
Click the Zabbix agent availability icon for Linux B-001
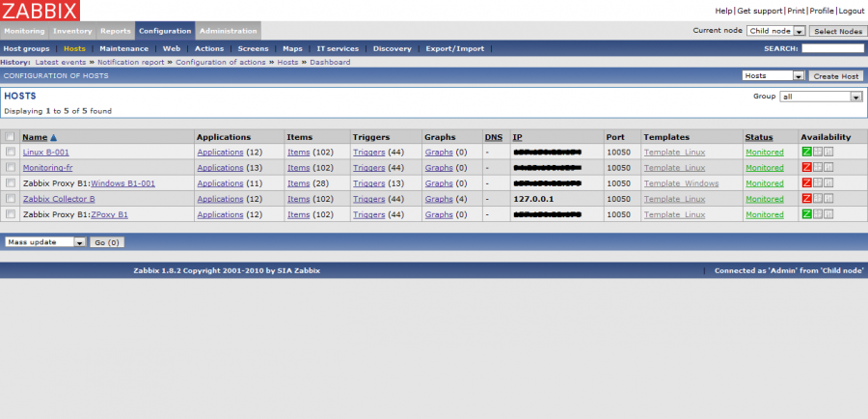click(x=806, y=152)
